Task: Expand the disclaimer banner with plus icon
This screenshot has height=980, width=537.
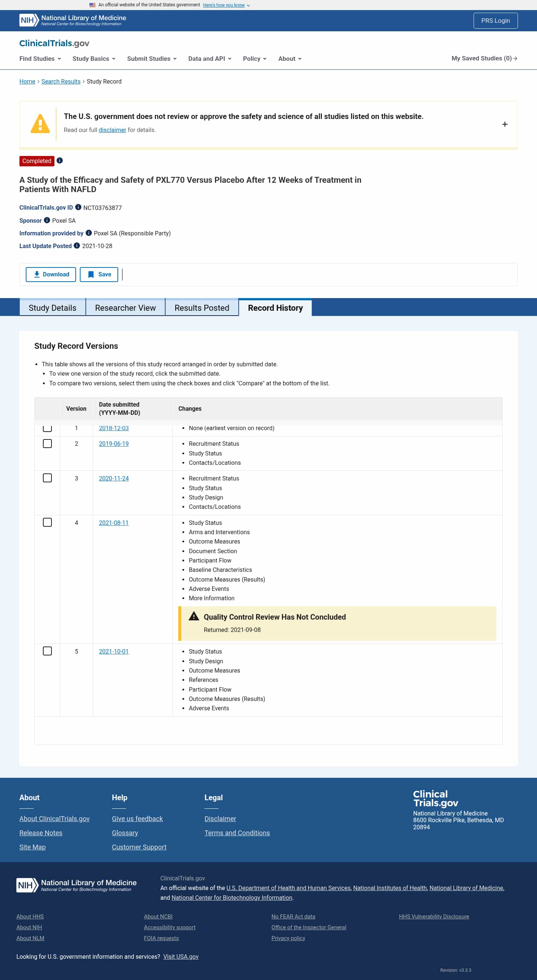Action: point(505,124)
